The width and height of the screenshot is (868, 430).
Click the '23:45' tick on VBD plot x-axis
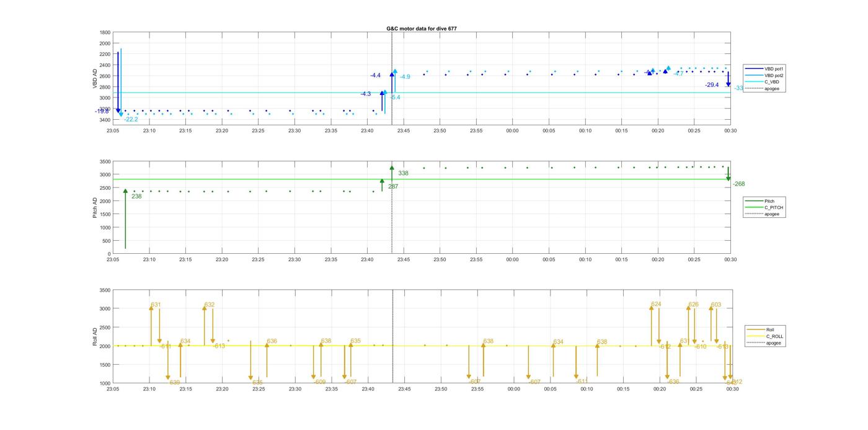click(404, 131)
